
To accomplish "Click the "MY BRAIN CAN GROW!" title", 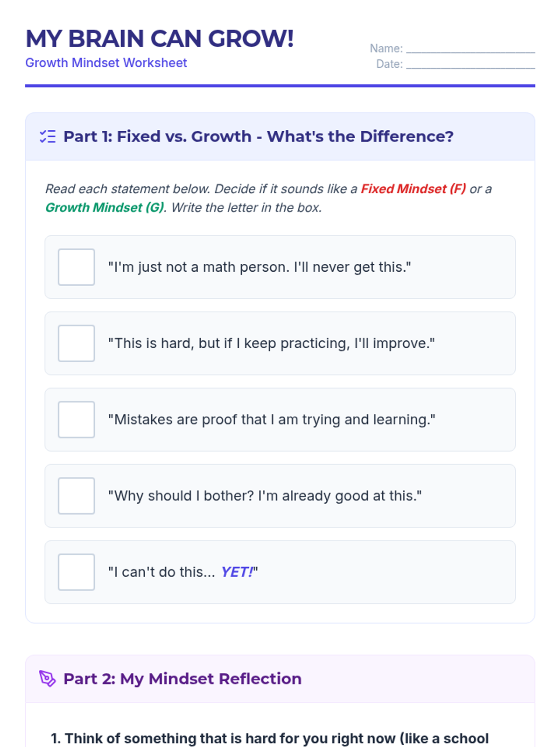I will pyautogui.click(x=160, y=39).
